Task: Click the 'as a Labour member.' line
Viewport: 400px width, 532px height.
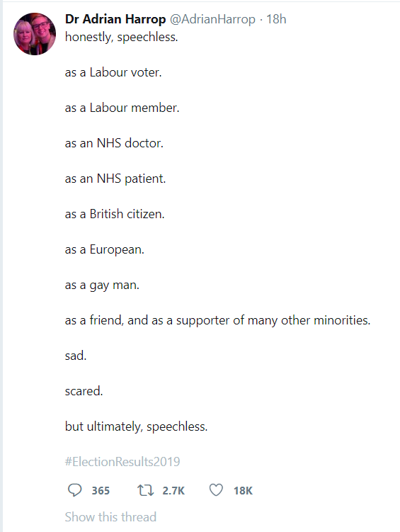Action: pos(122,108)
